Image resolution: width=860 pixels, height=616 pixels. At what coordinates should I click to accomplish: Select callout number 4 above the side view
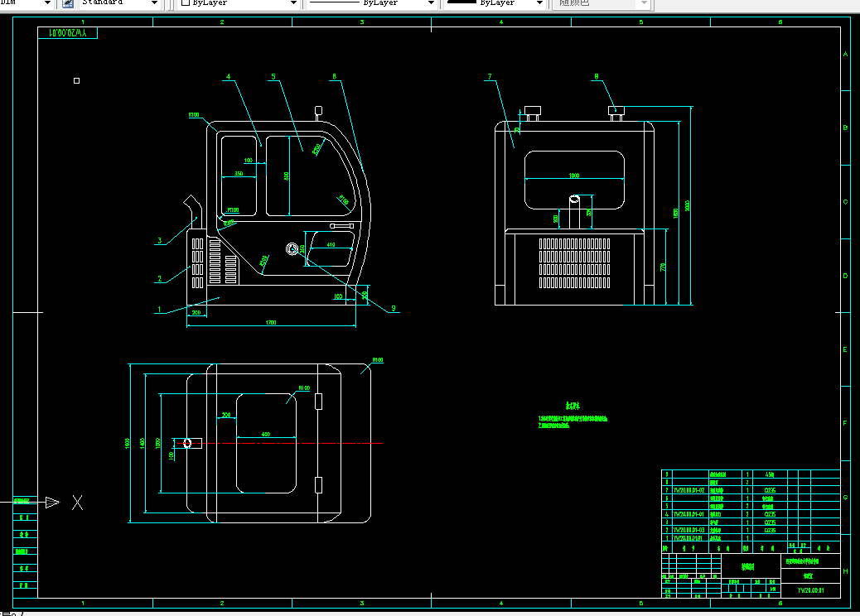tap(228, 77)
